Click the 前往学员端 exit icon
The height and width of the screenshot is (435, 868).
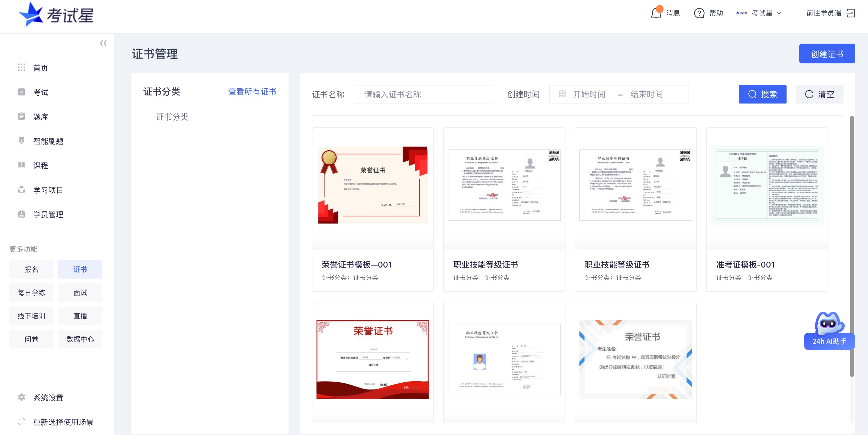pyautogui.click(x=851, y=13)
